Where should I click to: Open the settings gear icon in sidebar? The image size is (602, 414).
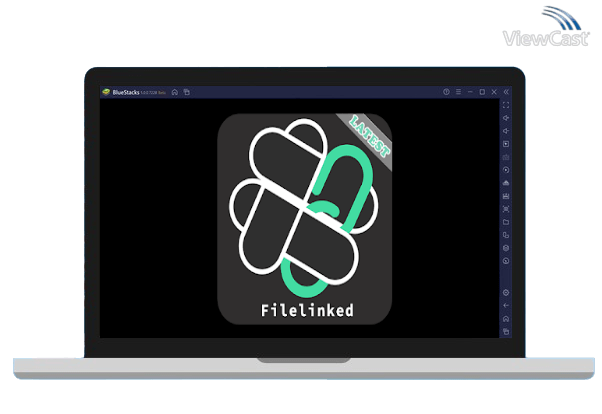pyautogui.click(x=506, y=293)
